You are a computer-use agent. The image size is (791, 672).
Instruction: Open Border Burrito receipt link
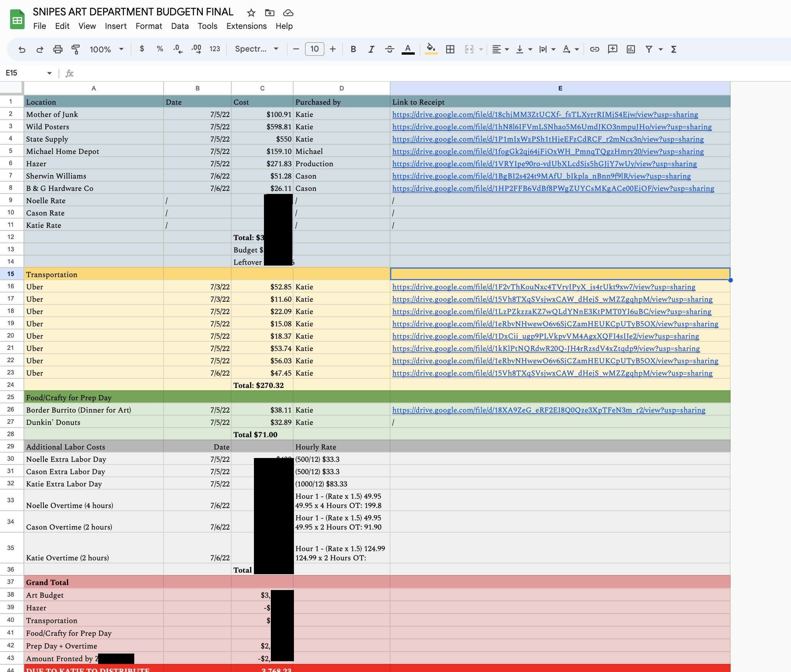[x=549, y=410]
